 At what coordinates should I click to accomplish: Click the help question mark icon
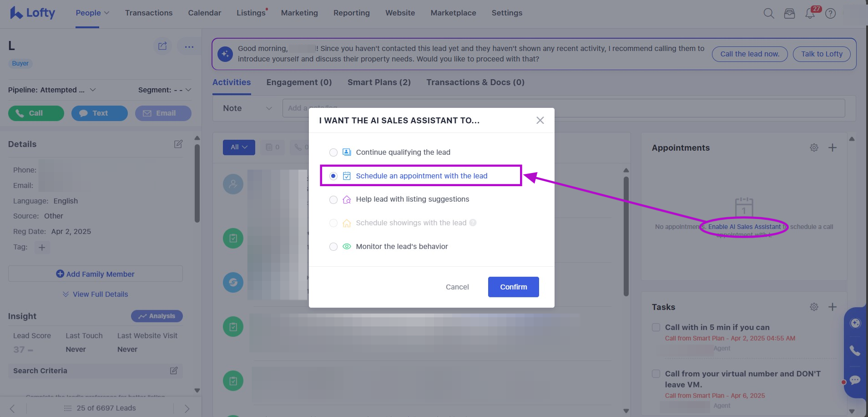point(830,14)
